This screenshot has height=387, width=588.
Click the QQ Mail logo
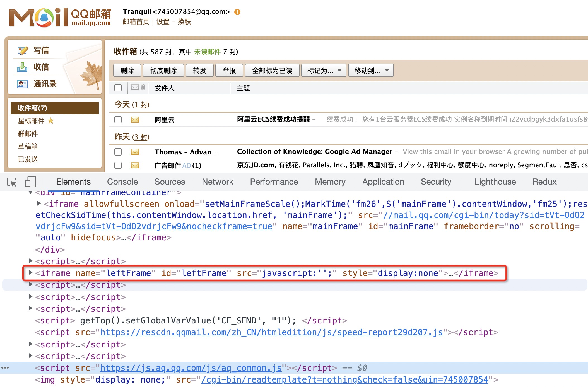[60, 17]
